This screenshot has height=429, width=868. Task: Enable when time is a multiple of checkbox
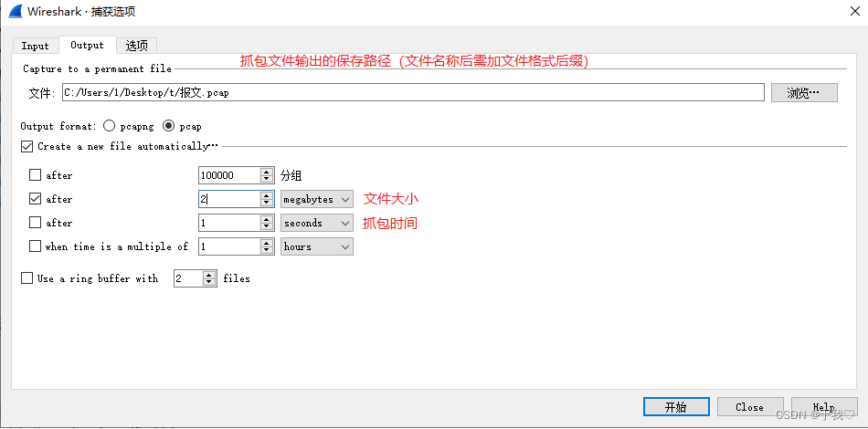35,246
